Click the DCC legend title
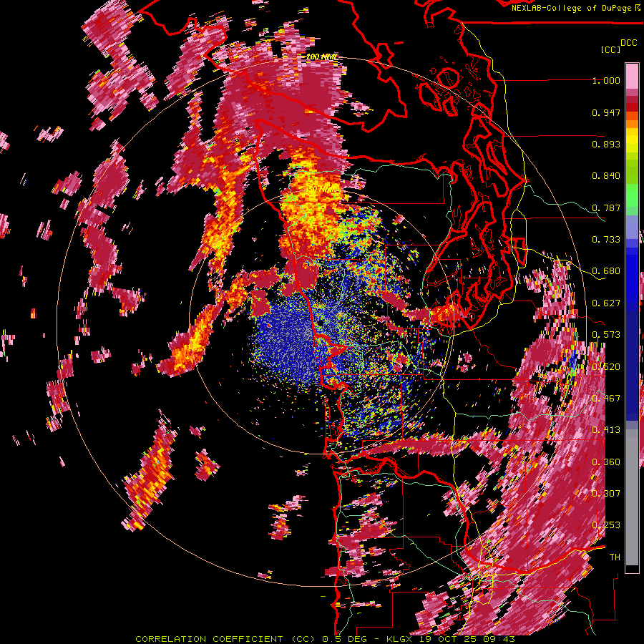This screenshot has width=644, height=644. tap(628, 43)
